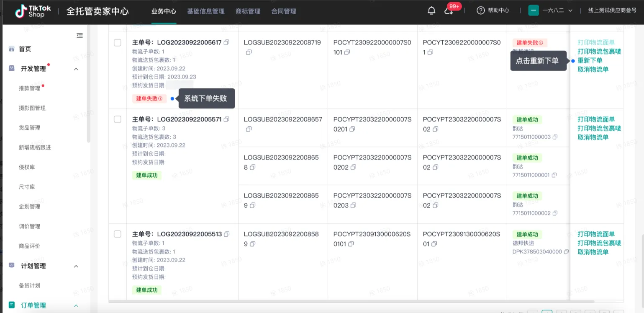644x313 pixels.
Task: Click the sidebar's vertical scrollbar
Action: 88,84
